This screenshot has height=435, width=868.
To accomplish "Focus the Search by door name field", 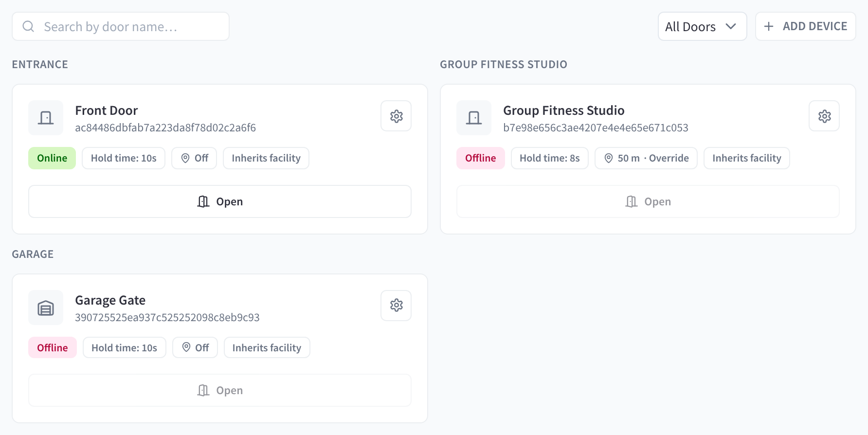I will (x=121, y=26).
